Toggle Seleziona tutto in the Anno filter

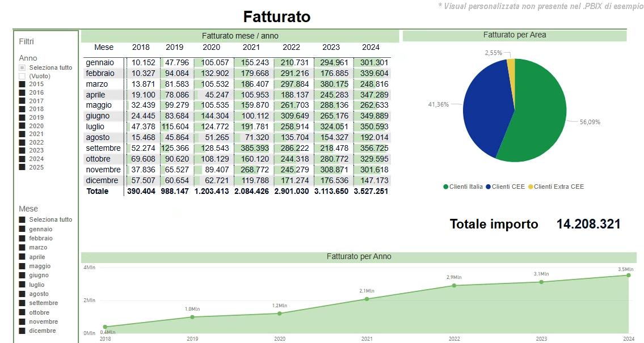[22, 67]
